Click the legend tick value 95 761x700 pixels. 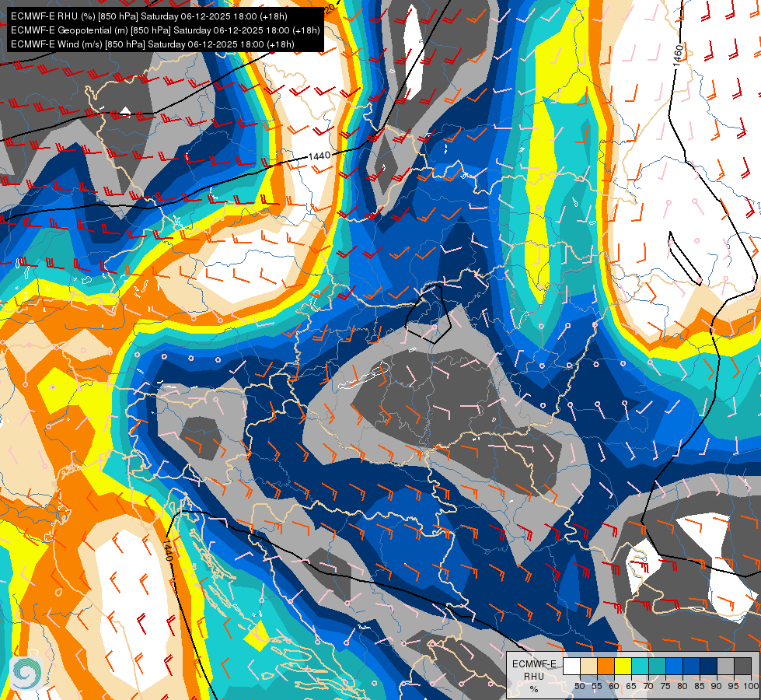pos(734,686)
